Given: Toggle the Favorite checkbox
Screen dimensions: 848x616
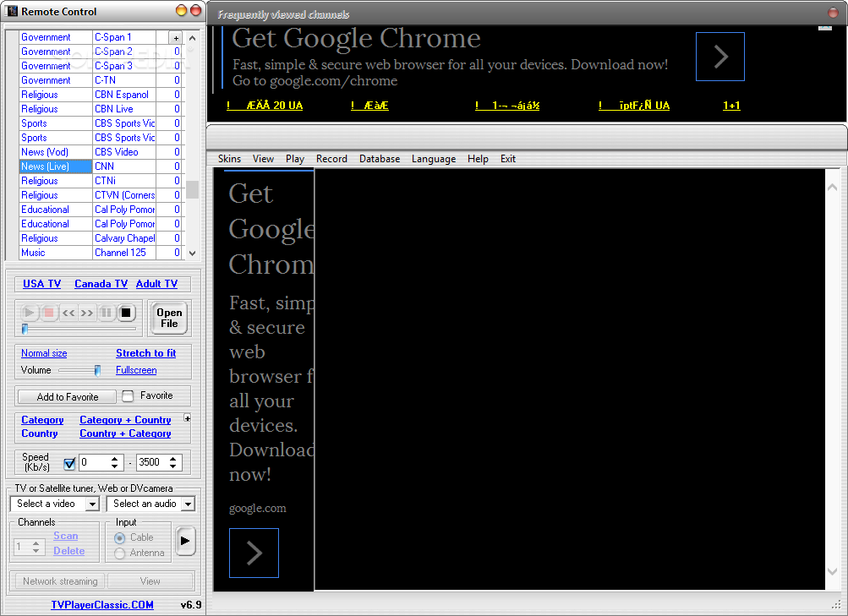Looking at the screenshot, I should [x=128, y=396].
